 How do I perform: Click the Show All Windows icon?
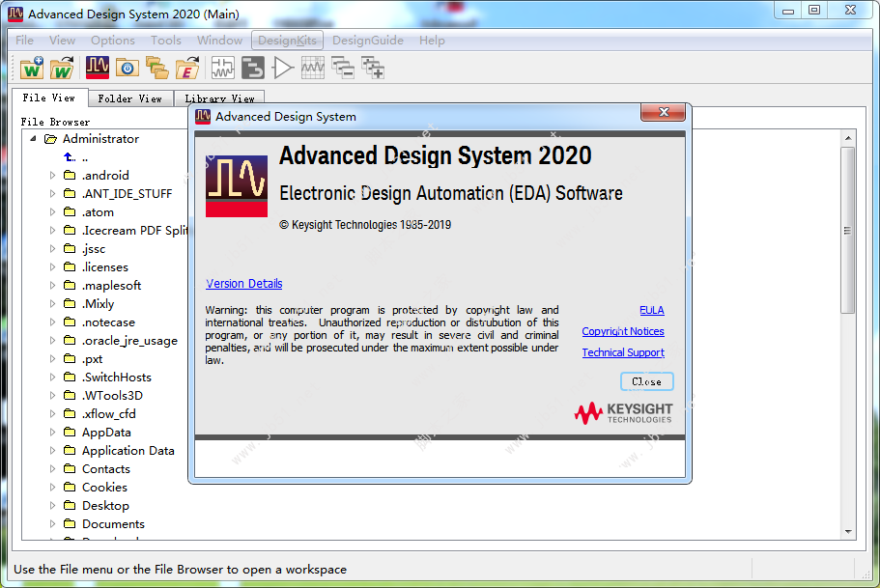click(x=373, y=68)
